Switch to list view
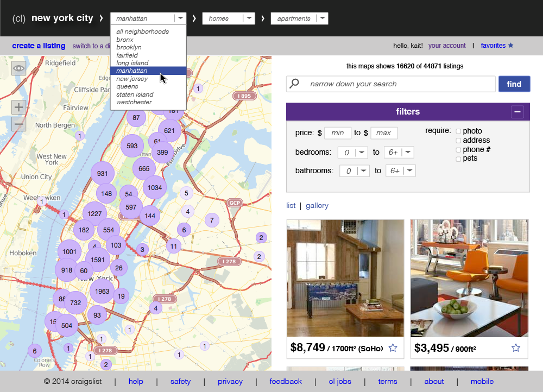The height and width of the screenshot is (392, 543). (x=291, y=205)
